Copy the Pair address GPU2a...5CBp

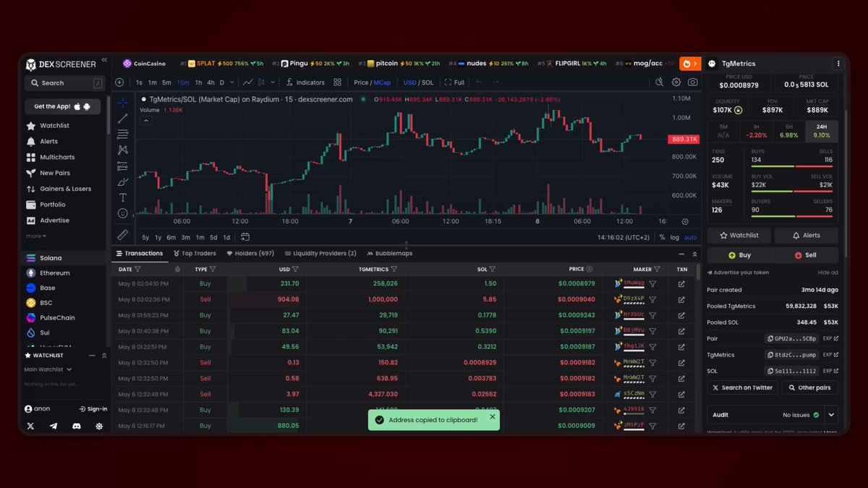(792, 338)
